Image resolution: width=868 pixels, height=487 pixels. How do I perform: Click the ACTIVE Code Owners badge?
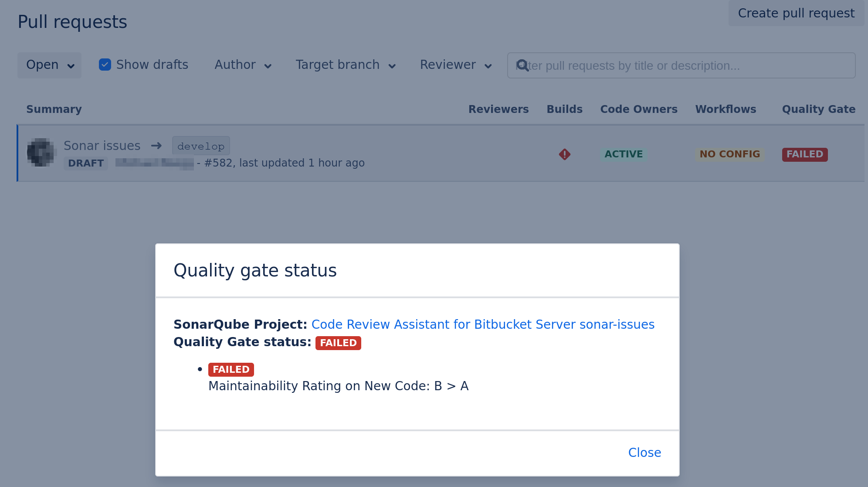click(623, 154)
